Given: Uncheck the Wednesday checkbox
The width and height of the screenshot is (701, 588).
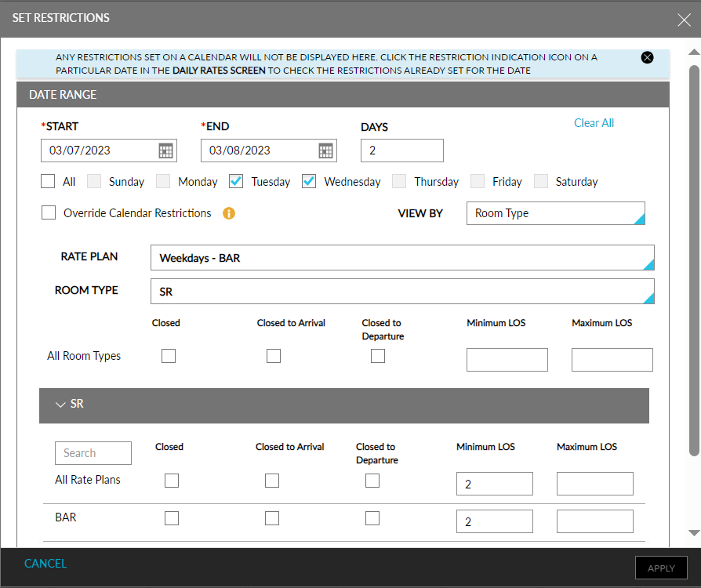Looking at the screenshot, I should coord(309,182).
